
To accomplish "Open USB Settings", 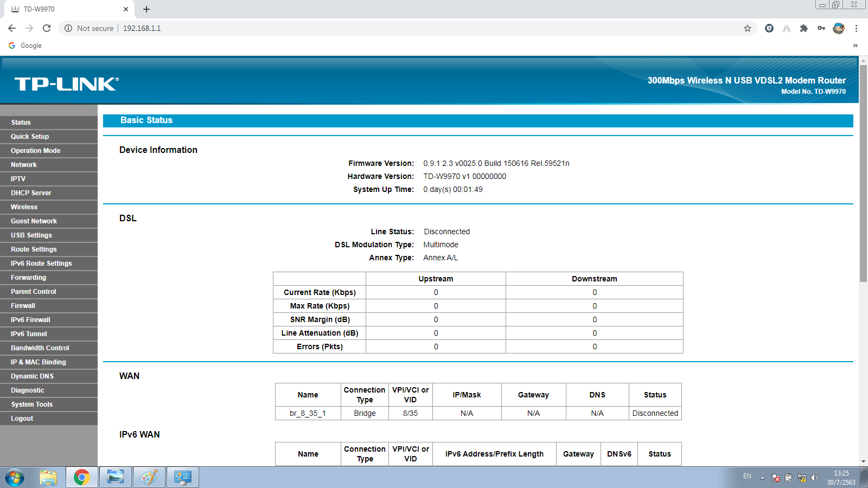I will (x=49, y=235).
